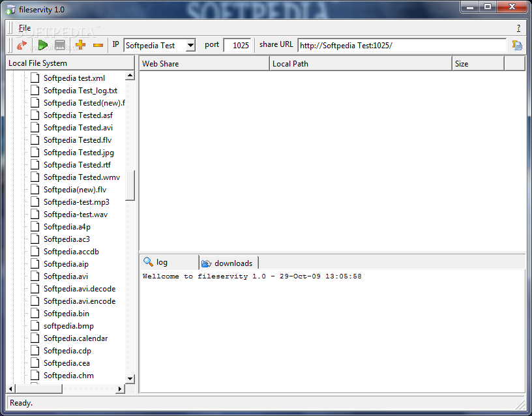Image resolution: width=532 pixels, height=416 pixels.
Task: Minimize the fileservity window
Action: tap(470, 7)
